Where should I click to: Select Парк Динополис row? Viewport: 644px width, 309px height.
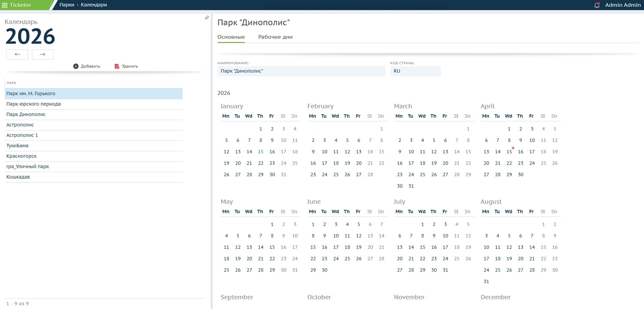click(x=94, y=114)
